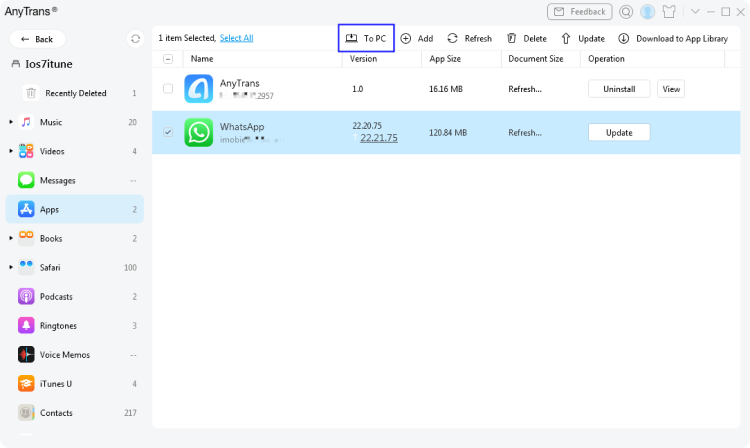The width and height of the screenshot is (750, 448).
Task: Open Recently Deleted in the sidebar
Action: coord(75,93)
